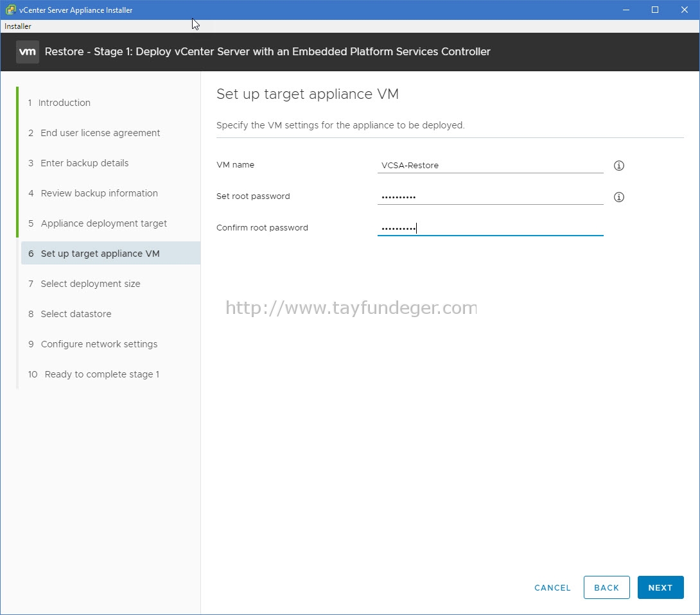Click the NEXT button
Viewport: 700px width, 615px height.
pyautogui.click(x=660, y=588)
